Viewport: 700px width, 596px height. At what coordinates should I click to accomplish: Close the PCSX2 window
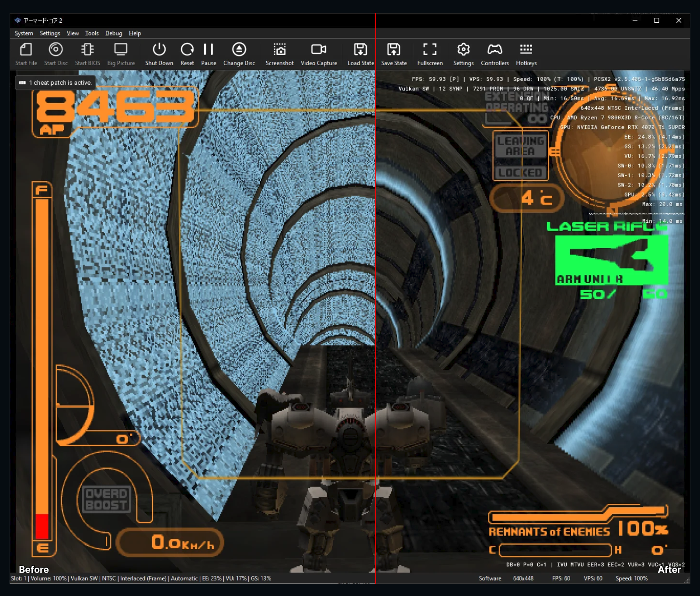pos(679,21)
